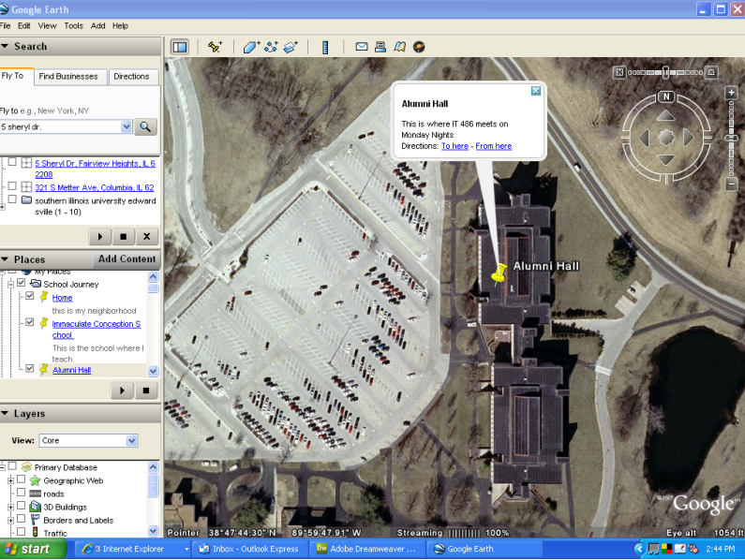Click the zoom in plus button

click(731, 93)
